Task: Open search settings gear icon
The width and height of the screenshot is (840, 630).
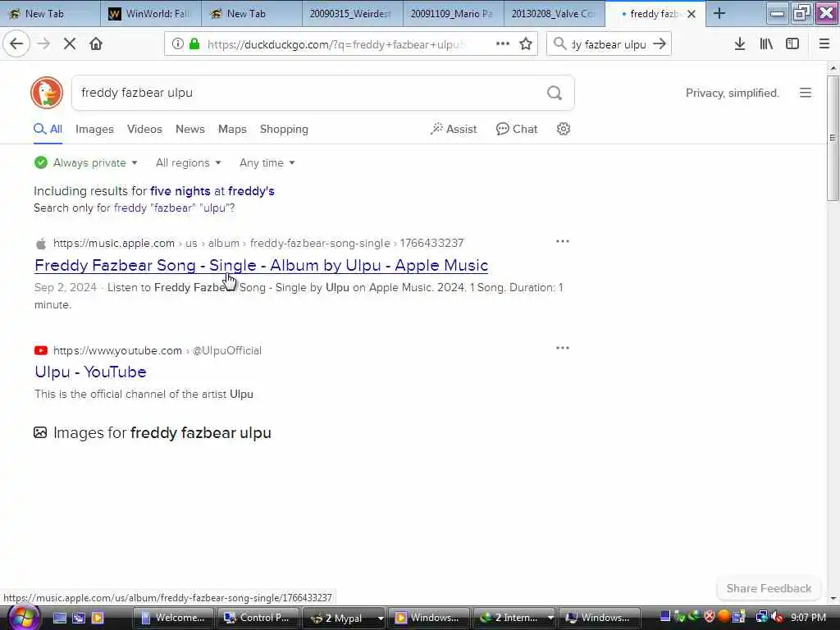Action: (x=563, y=129)
